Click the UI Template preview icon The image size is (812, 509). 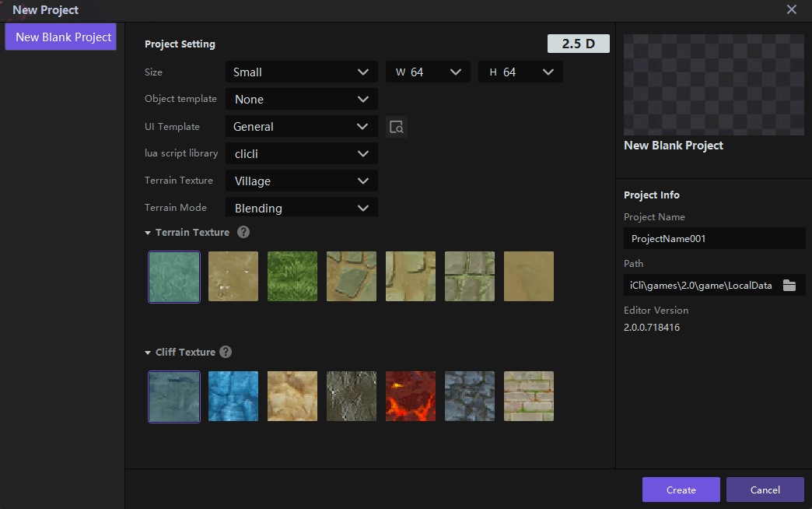click(397, 127)
